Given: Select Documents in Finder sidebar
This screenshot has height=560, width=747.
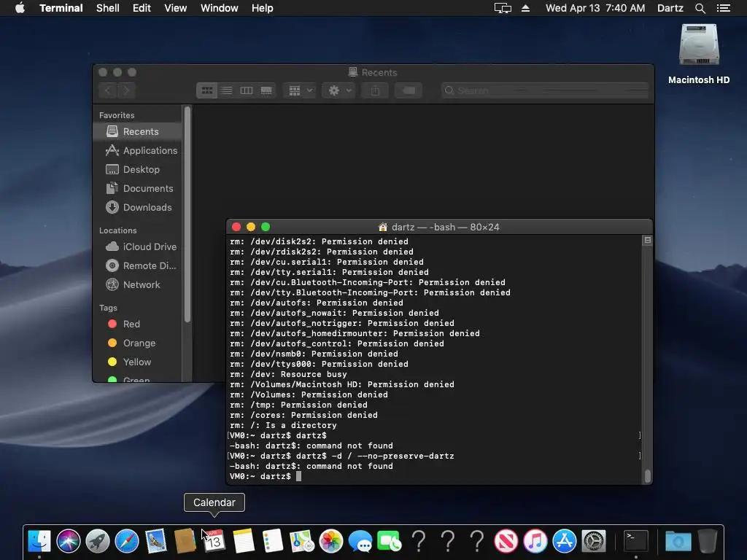Looking at the screenshot, I should tap(137, 189).
